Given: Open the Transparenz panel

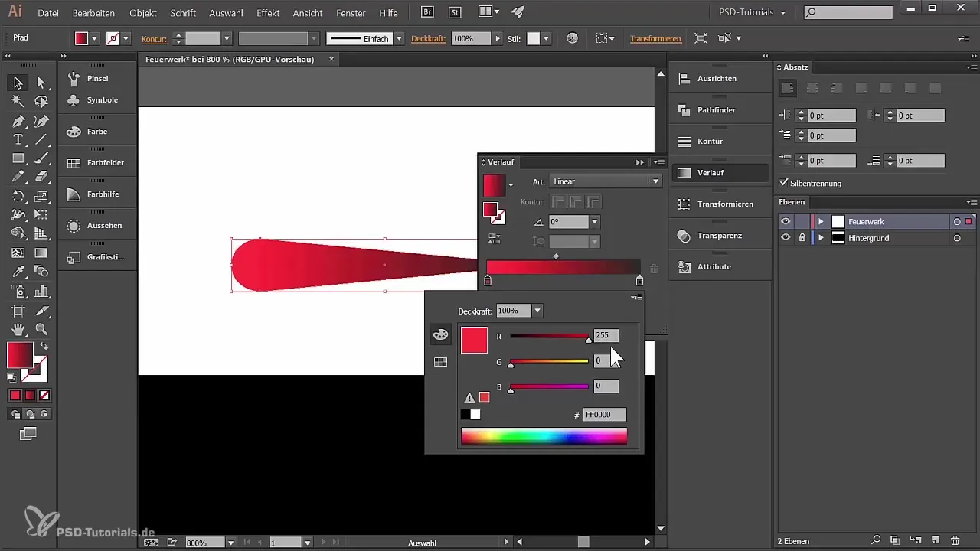Looking at the screenshot, I should pyautogui.click(x=720, y=236).
